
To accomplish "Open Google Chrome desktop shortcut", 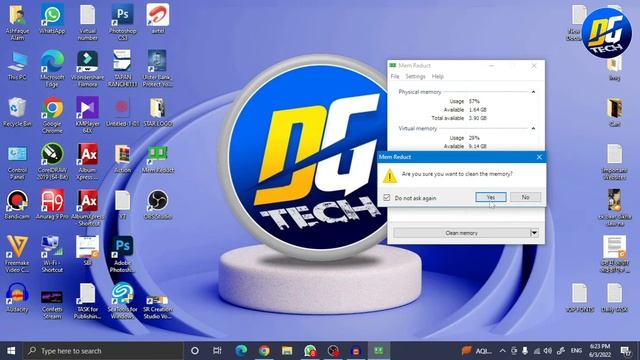I will click(x=52, y=115).
